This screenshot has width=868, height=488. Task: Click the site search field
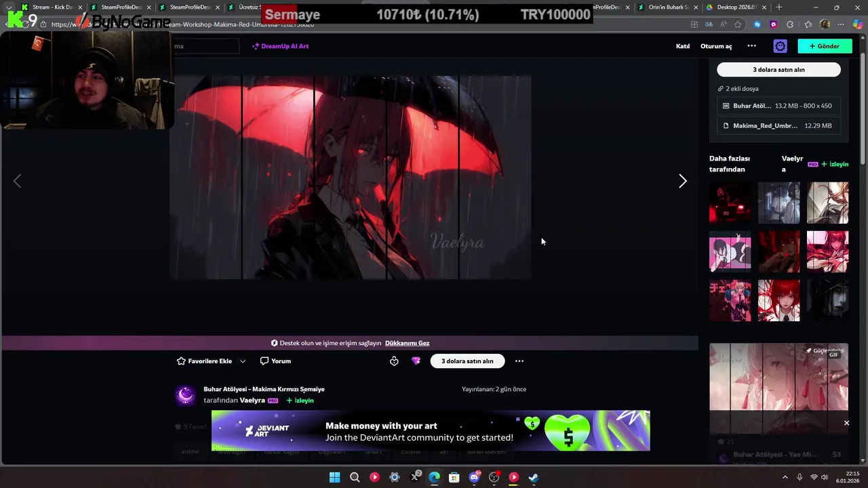205,46
